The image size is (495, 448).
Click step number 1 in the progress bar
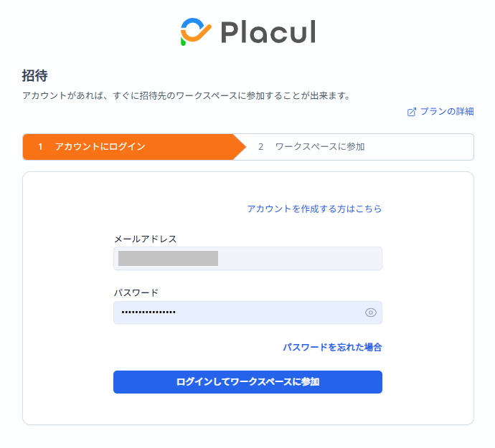click(x=40, y=147)
